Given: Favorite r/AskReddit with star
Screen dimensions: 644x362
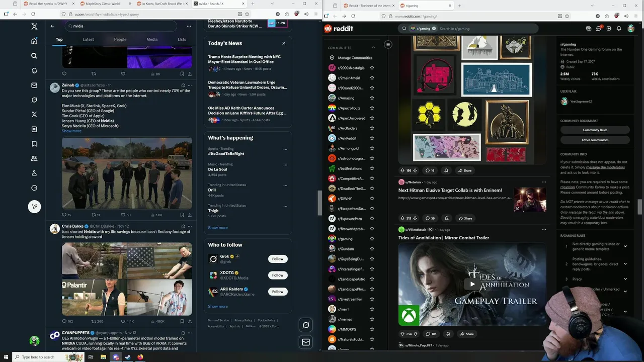Looking at the screenshot, I should pos(372,138).
